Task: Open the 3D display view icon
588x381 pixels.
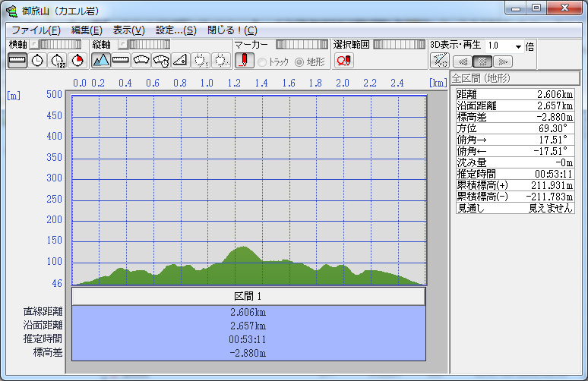Action: click(440, 60)
